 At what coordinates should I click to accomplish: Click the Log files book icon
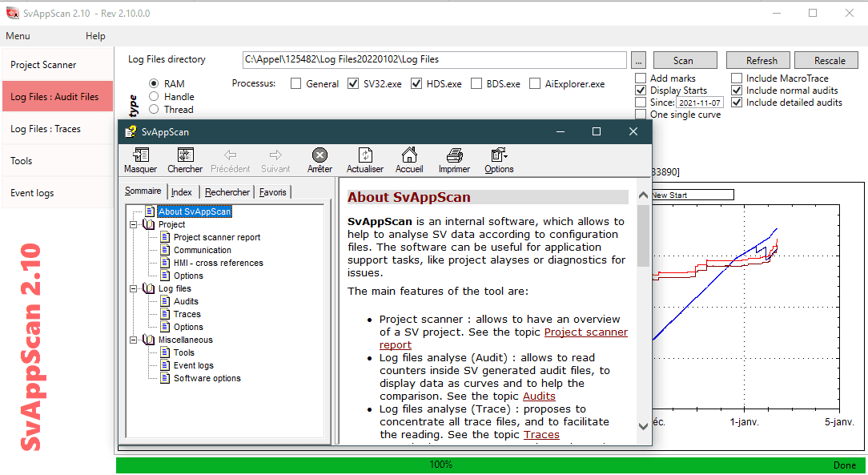click(148, 288)
